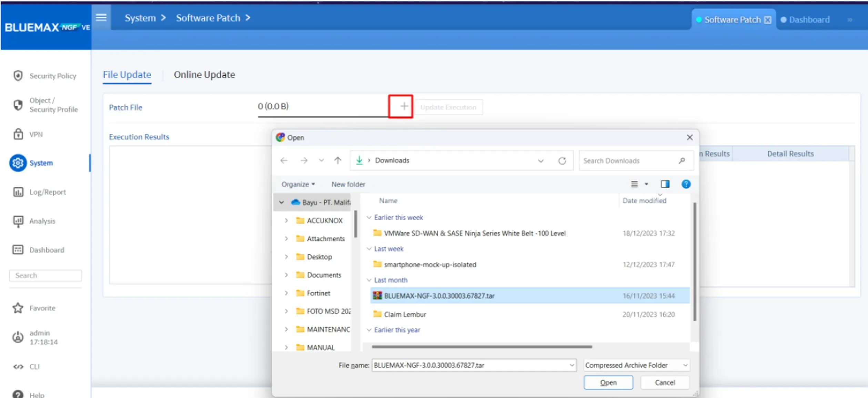The width and height of the screenshot is (868, 398).
Task: Sort by the Date modified column header
Action: point(644,201)
